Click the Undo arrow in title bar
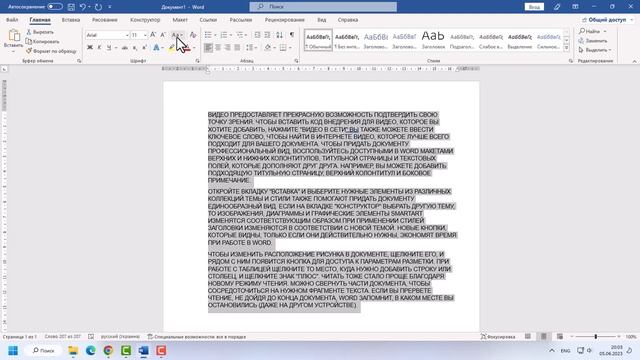Viewport: 640px width, 360px height. coord(83,7)
